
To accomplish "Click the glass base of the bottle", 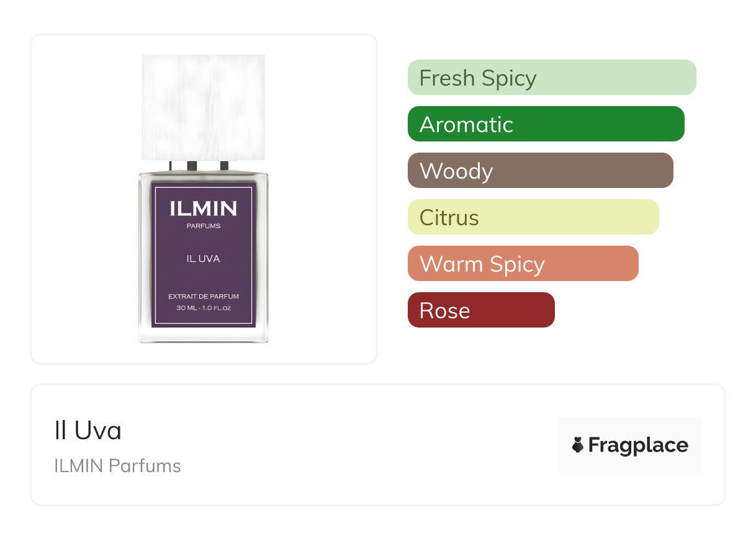I will [203, 335].
